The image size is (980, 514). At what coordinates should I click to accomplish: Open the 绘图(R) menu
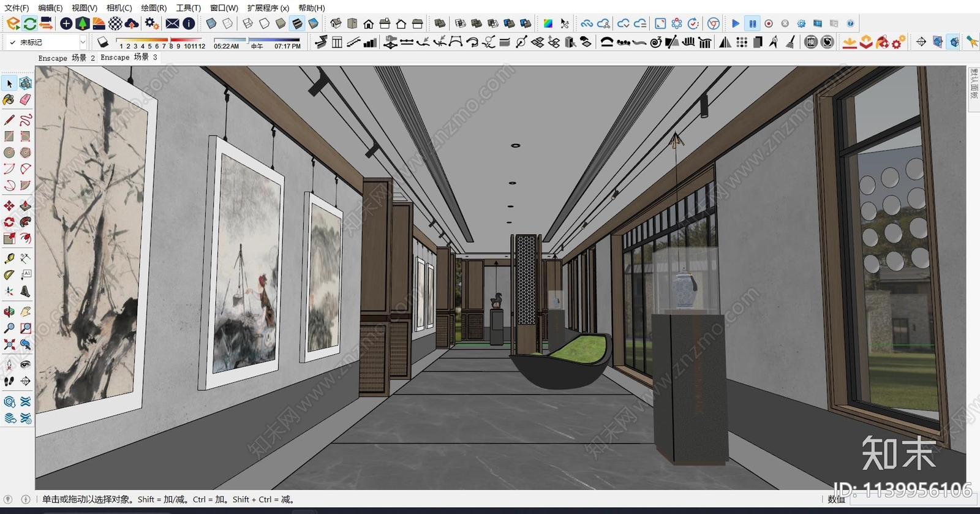tap(154, 8)
